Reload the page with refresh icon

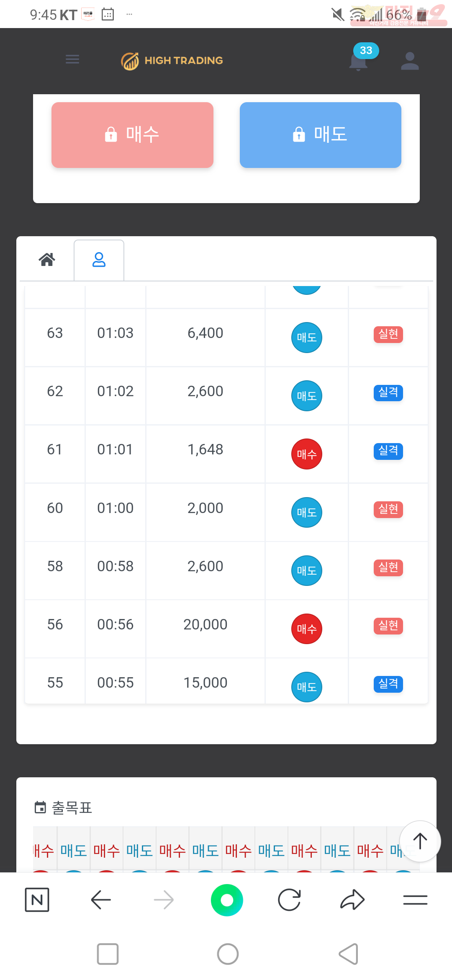click(x=290, y=900)
